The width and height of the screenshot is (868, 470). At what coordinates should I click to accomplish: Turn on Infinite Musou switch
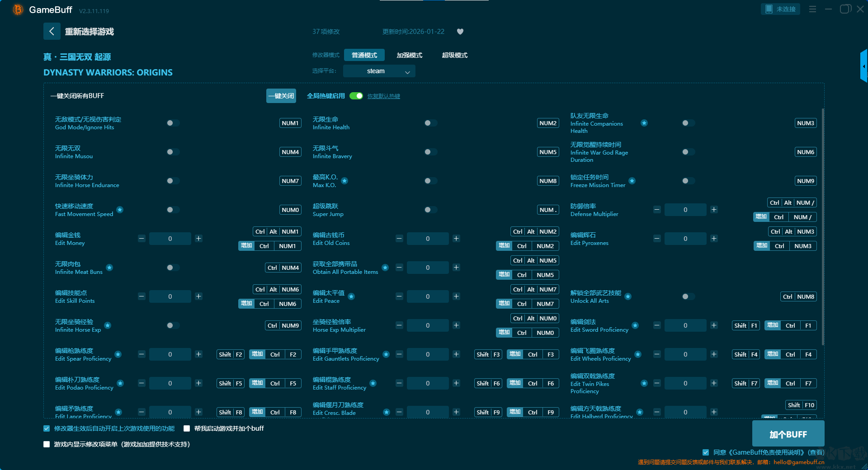tap(173, 152)
